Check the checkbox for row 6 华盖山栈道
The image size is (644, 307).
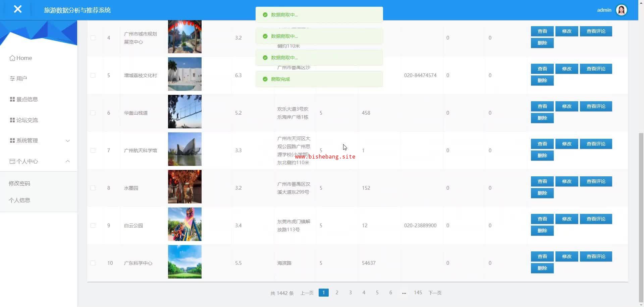coord(93,113)
